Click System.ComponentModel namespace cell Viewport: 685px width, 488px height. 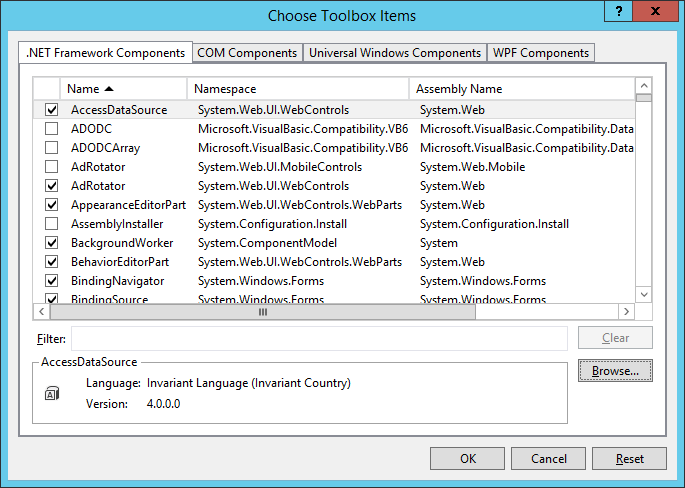tap(267, 242)
